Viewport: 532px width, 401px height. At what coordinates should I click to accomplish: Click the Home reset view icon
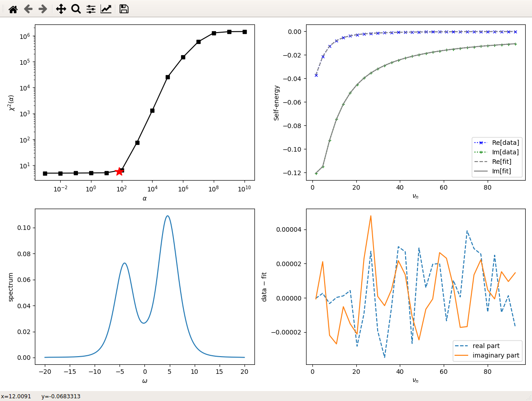point(13,9)
